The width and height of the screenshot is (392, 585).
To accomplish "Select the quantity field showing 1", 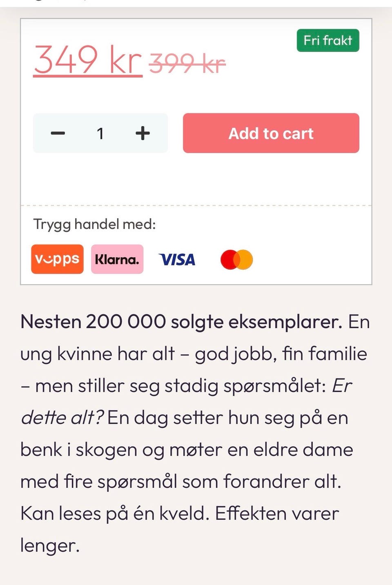I will tap(100, 133).
